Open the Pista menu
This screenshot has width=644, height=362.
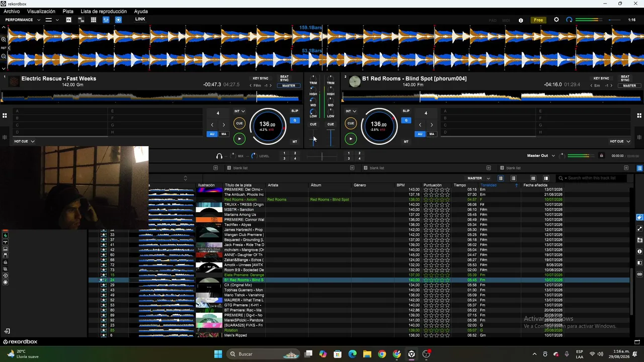(68, 12)
